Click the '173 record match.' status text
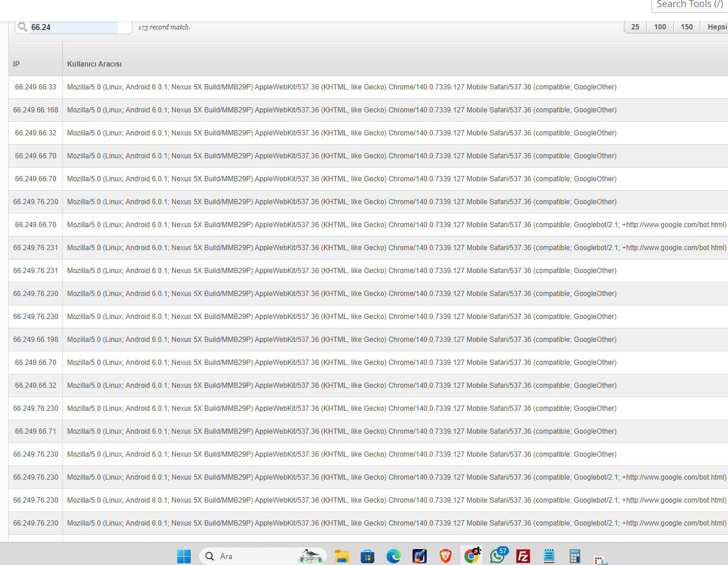The image size is (728, 565). [x=164, y=27]
